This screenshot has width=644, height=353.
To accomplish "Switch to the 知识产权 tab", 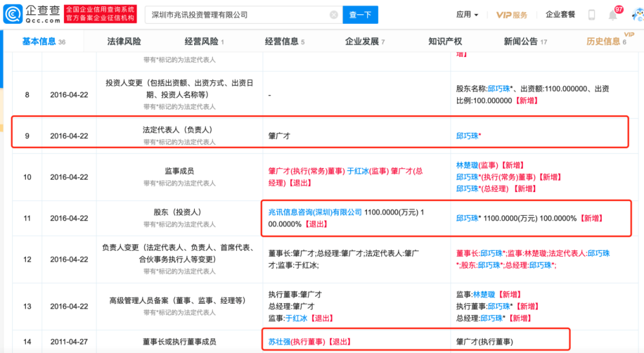I will [445, 41].
